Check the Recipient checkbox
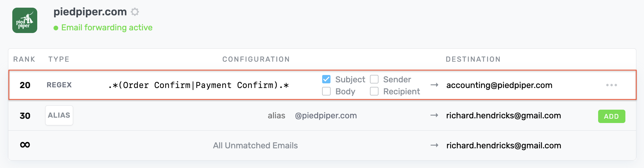Viewport: 644px width, 168px height. tap(374, 91)
